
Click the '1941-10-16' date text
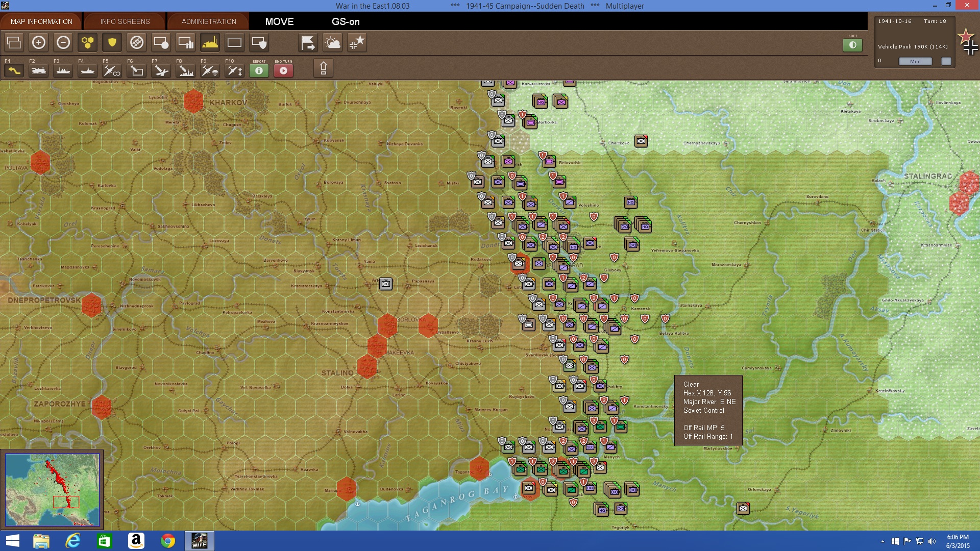tap(895, 21)
